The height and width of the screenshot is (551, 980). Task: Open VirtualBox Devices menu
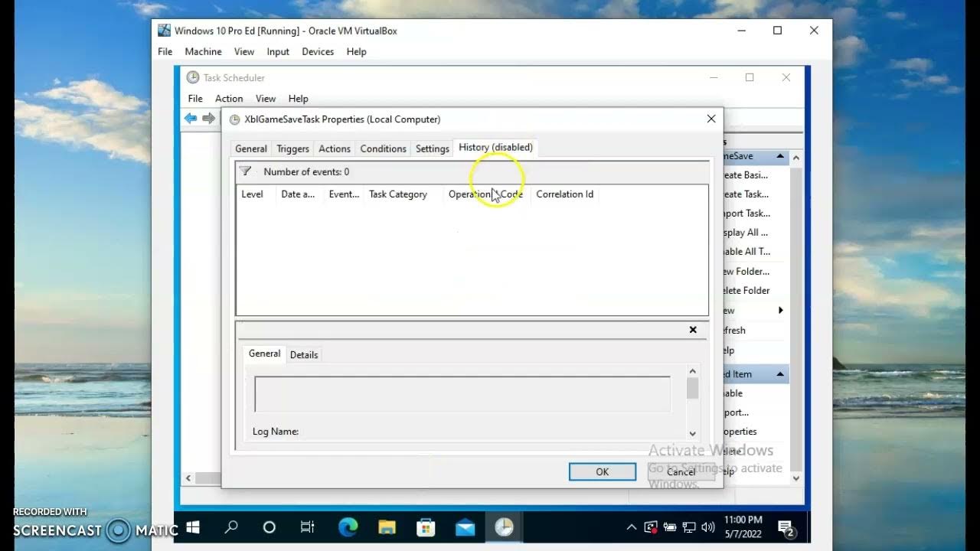point(318,51)
